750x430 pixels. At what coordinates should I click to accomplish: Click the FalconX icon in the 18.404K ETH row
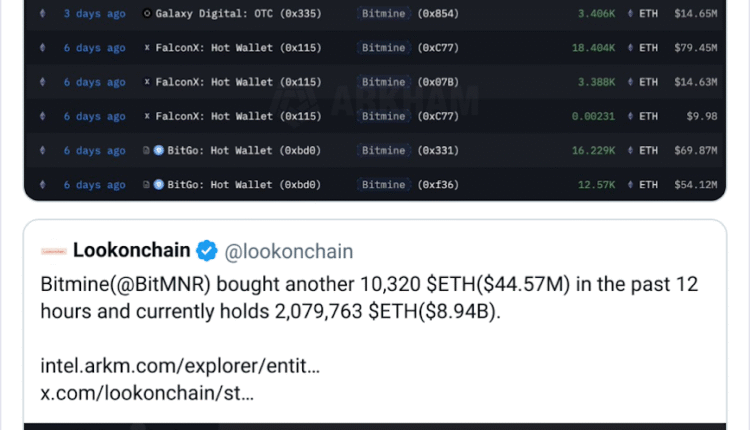click(148, 48)
